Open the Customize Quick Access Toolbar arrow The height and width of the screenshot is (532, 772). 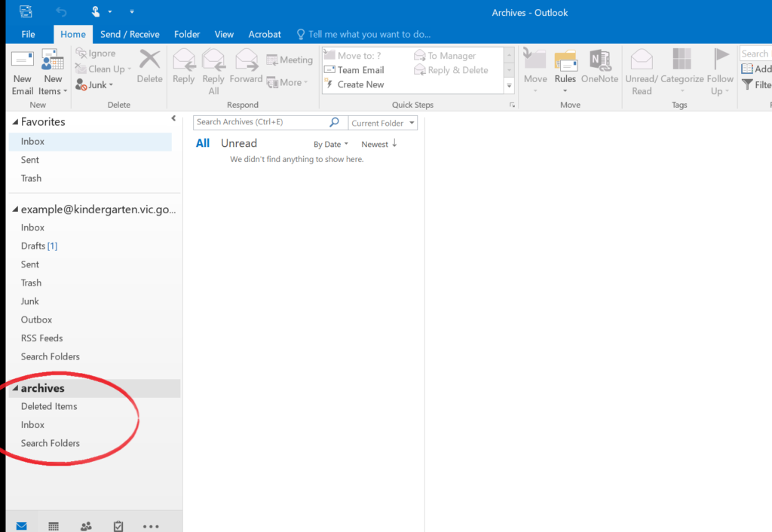click(x=132, y=11)
